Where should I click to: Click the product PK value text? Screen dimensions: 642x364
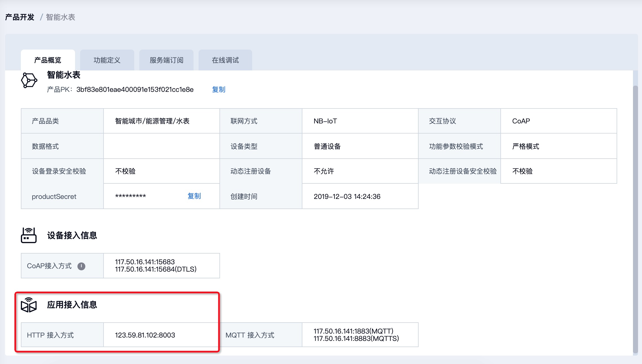click(x=135, y=90)
